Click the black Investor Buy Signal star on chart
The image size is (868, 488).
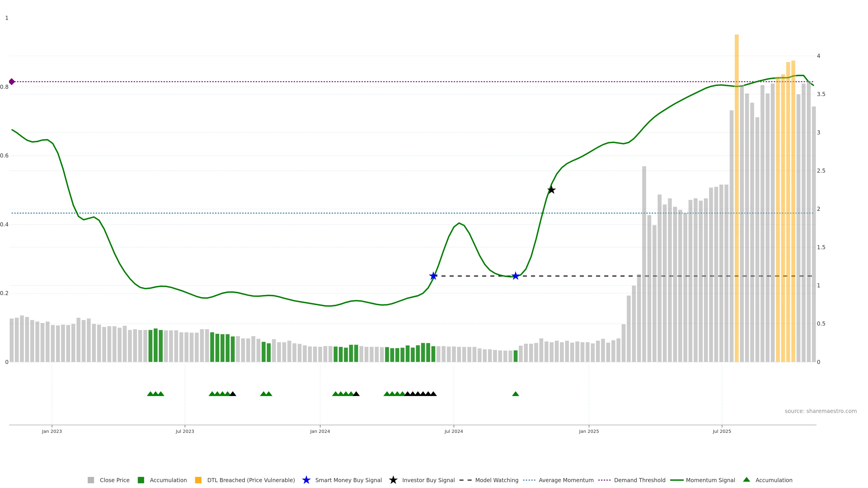551,190
